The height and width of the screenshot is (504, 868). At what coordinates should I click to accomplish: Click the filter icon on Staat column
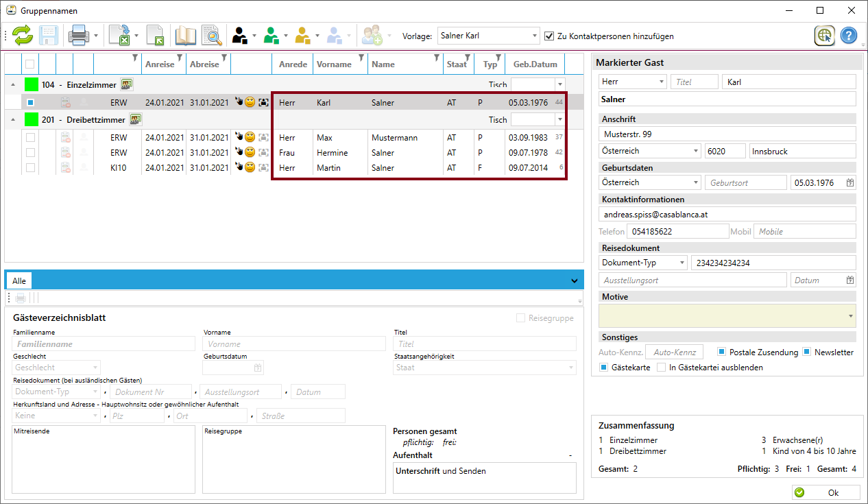(x=468, y=58)
